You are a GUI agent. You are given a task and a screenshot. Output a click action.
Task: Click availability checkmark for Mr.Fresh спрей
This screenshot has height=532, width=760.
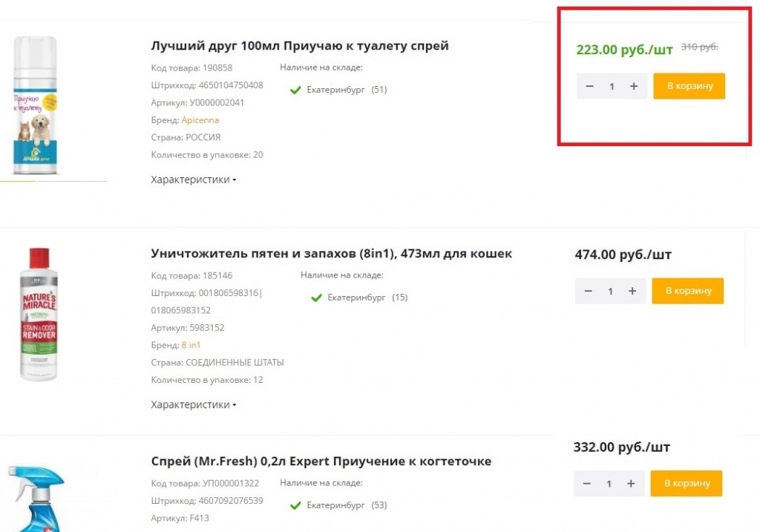295,505
